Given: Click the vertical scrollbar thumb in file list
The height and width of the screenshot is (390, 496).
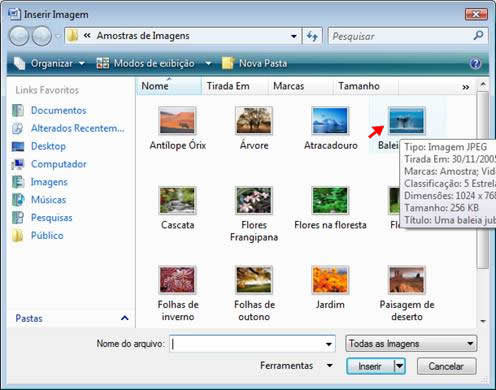Looking at the screenshot, I should 483,180.
